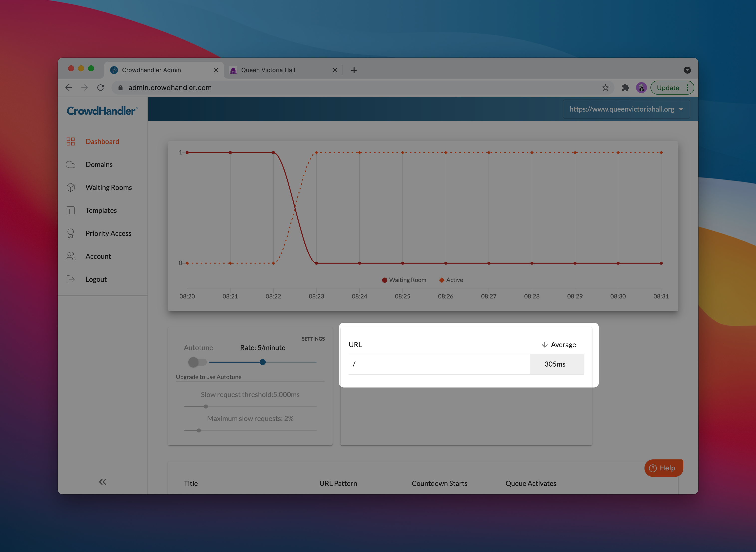Open Templates in the sidebar
756x552 pixels.
(x=101, y=211)
